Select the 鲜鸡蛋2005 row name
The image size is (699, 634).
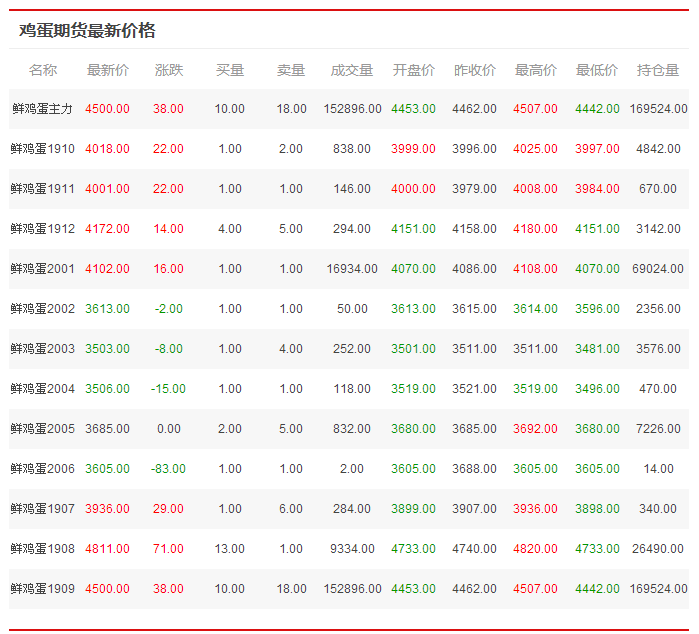(x=42, y=428)
